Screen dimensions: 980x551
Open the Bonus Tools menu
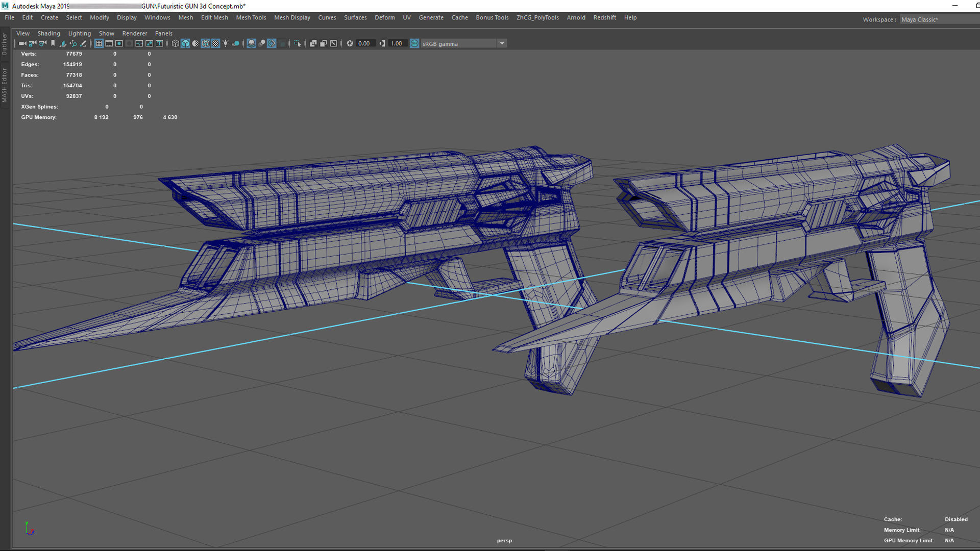[x=492, y=17]
